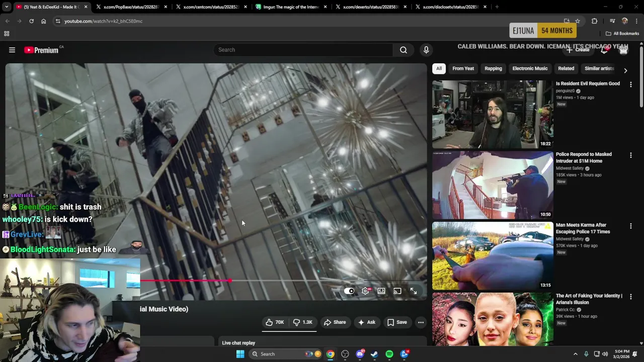Start voice search with the microphone

pos(426,50)
